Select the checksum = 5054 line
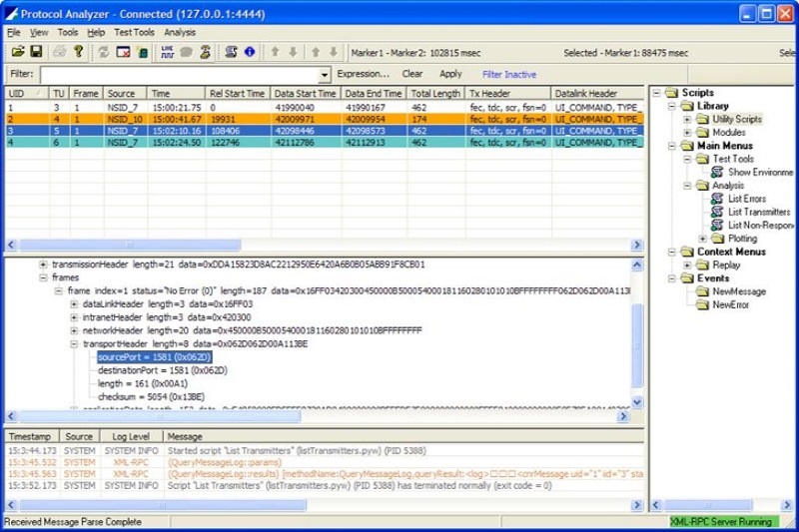The image size is (799, 532). point(151,396)
